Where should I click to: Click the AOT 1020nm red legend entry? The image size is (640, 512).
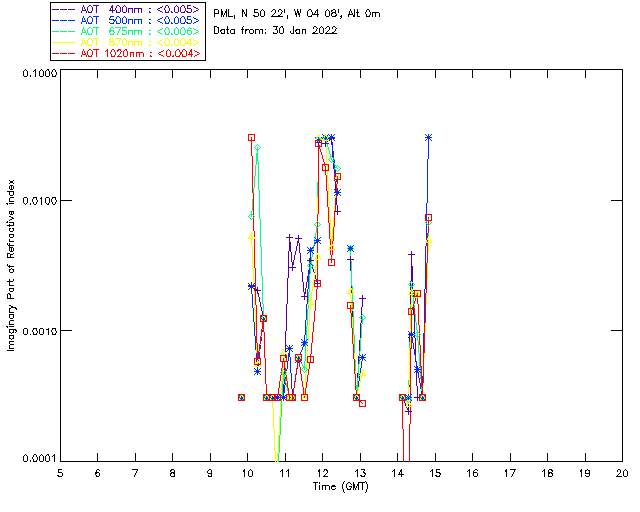[x=127, y=53]
